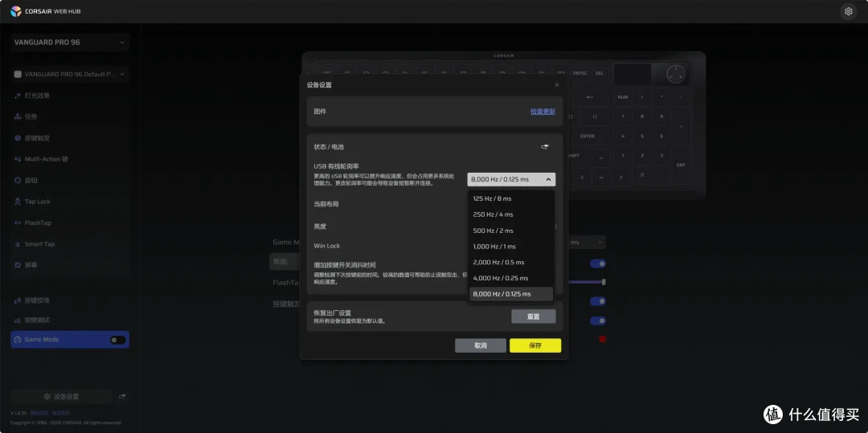Open Tap Lock in the sidebar

(70, 202)
